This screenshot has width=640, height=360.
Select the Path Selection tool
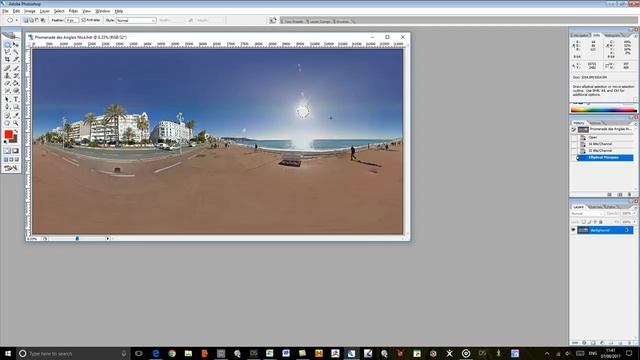pos(7,99)
